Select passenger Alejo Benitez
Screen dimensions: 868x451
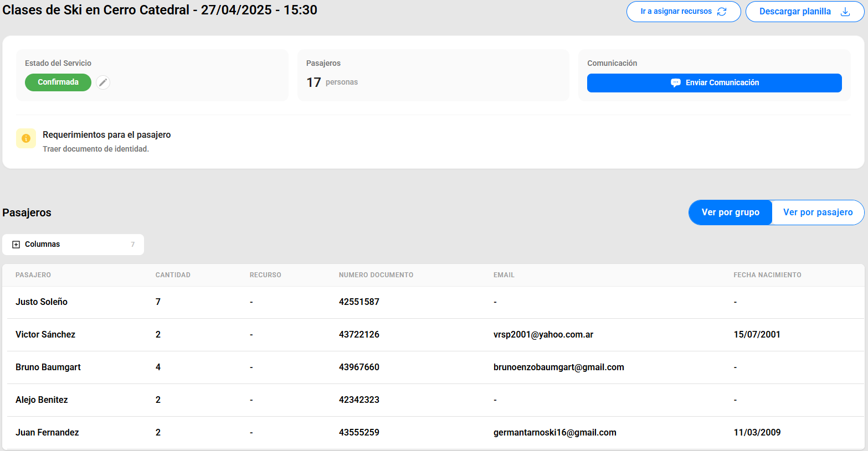pyautogui.click(x=42, y=400)
